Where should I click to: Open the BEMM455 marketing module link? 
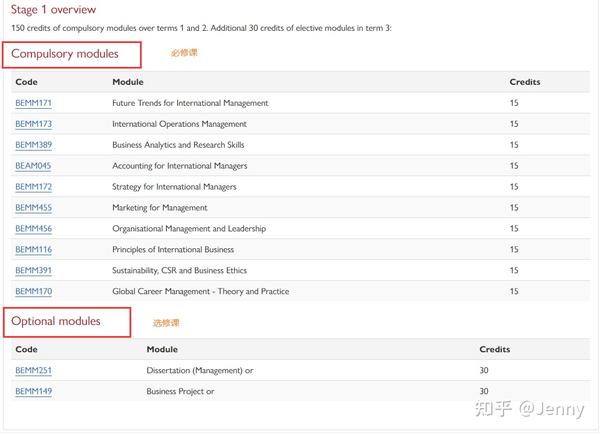coord(33,208)
